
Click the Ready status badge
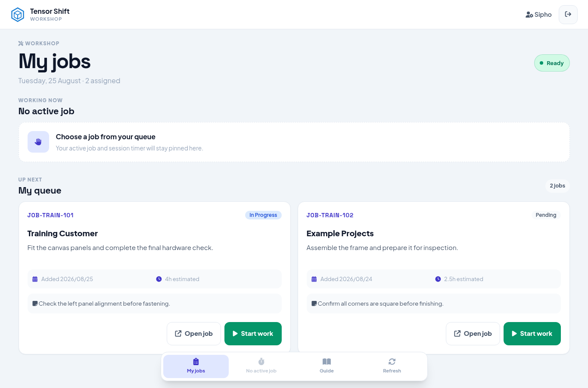[552, 63]
